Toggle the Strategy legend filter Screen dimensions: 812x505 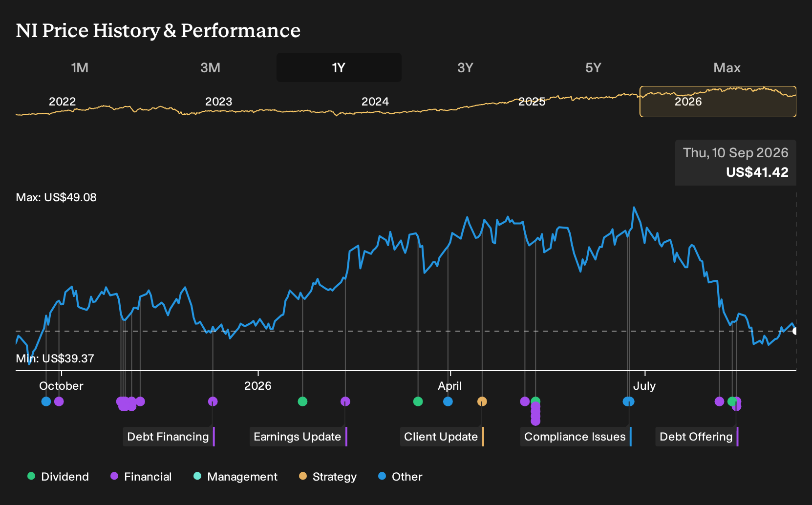tap(328, 477)
